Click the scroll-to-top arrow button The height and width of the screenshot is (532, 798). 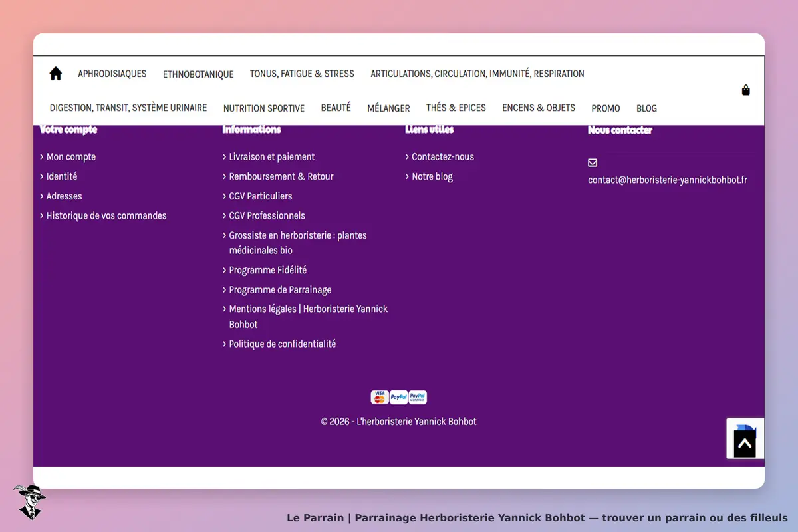click(x=745, y=444)
